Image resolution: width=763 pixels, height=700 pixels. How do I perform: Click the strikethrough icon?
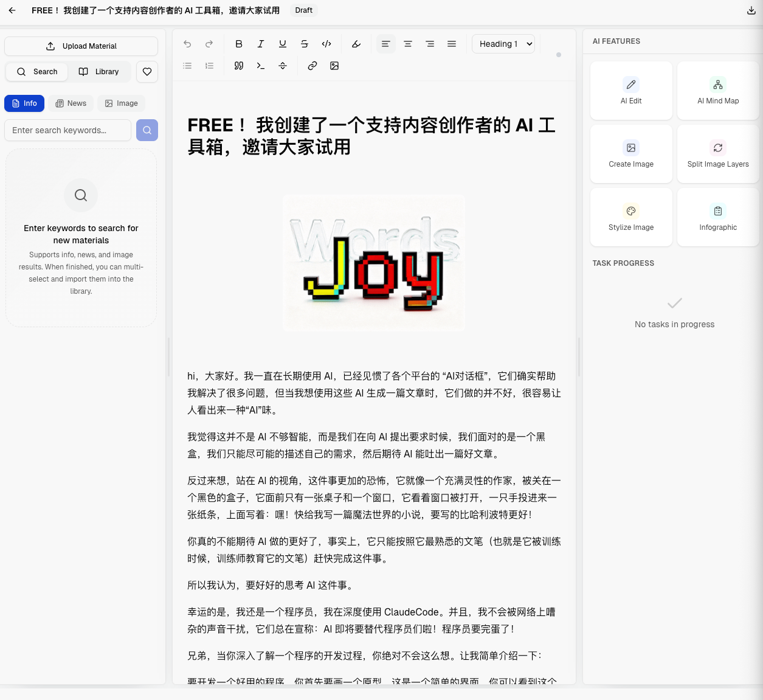tap(305, 44)
